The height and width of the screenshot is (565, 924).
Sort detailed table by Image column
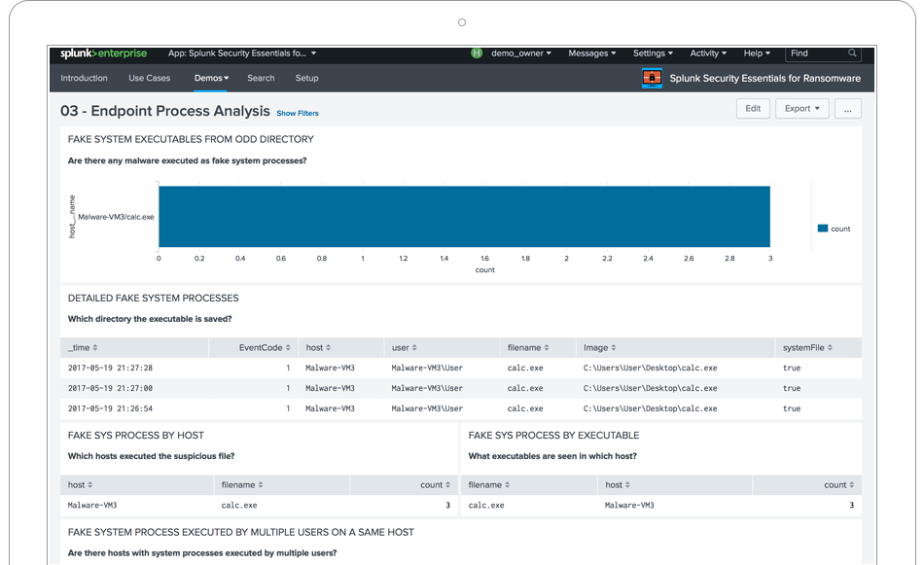coord(599,347)
